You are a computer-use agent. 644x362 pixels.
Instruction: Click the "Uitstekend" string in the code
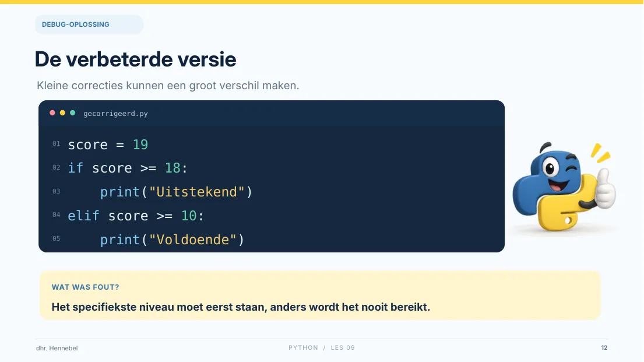[x=197, y=192]
